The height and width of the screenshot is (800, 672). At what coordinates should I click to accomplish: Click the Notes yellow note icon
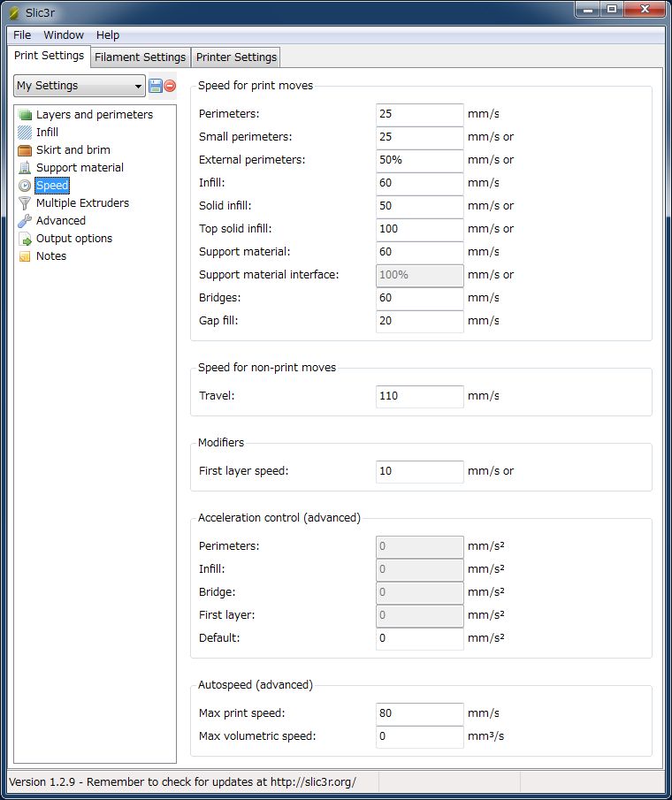(25, 256)
